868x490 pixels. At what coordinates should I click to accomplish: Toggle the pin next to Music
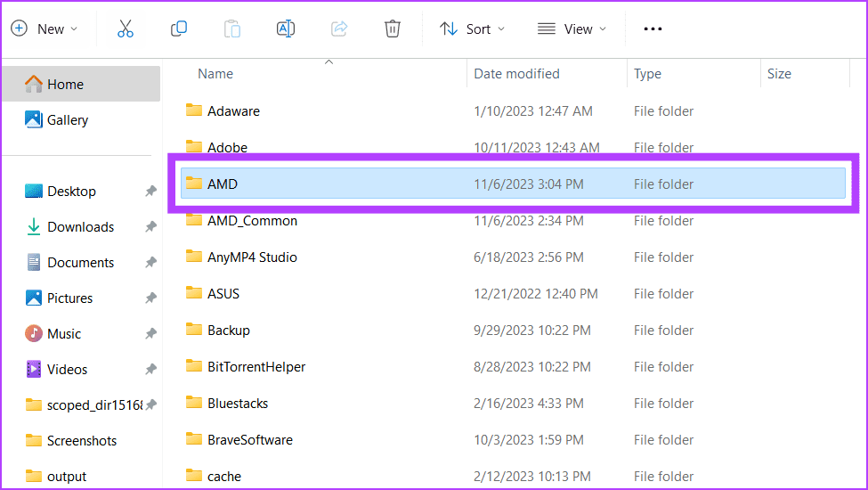(x=150, y=334)
